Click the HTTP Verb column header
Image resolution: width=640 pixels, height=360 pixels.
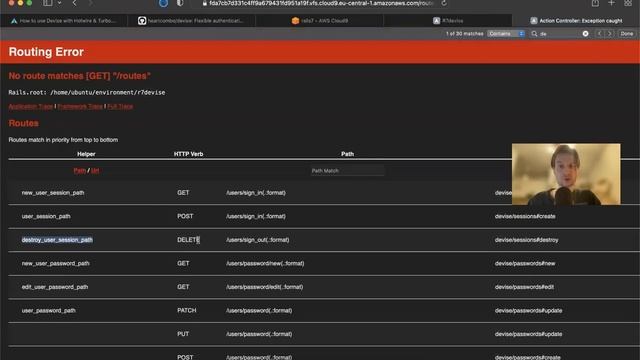pyautogui.click(x=188, y=154)
